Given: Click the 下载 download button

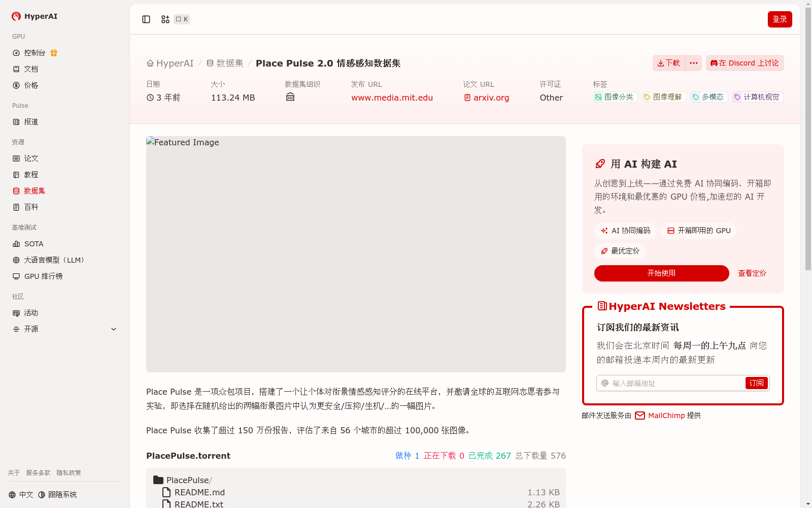Looking at the screenshot, I should [668, 63].
